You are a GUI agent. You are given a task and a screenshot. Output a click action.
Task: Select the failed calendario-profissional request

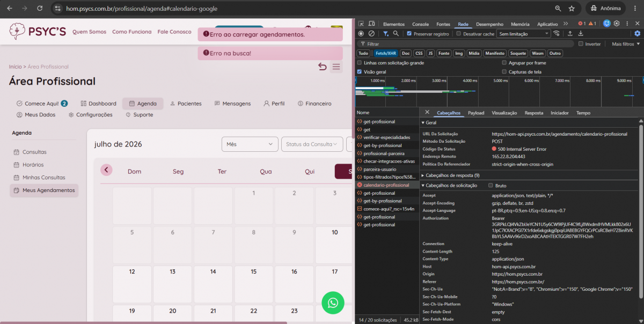pyautogui.click(x=386, y=185)
